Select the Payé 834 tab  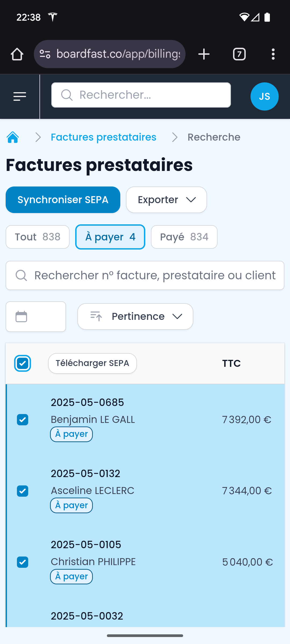(x=184, y=237)
